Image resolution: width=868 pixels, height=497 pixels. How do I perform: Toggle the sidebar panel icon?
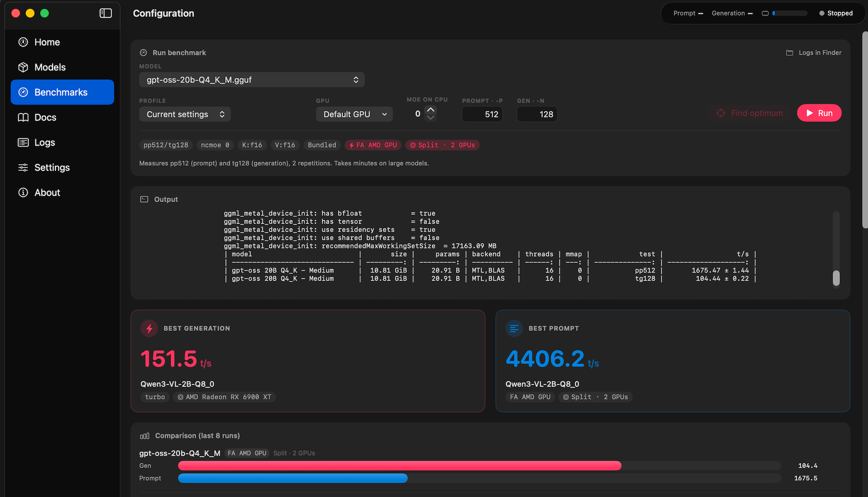coord(105,13)
